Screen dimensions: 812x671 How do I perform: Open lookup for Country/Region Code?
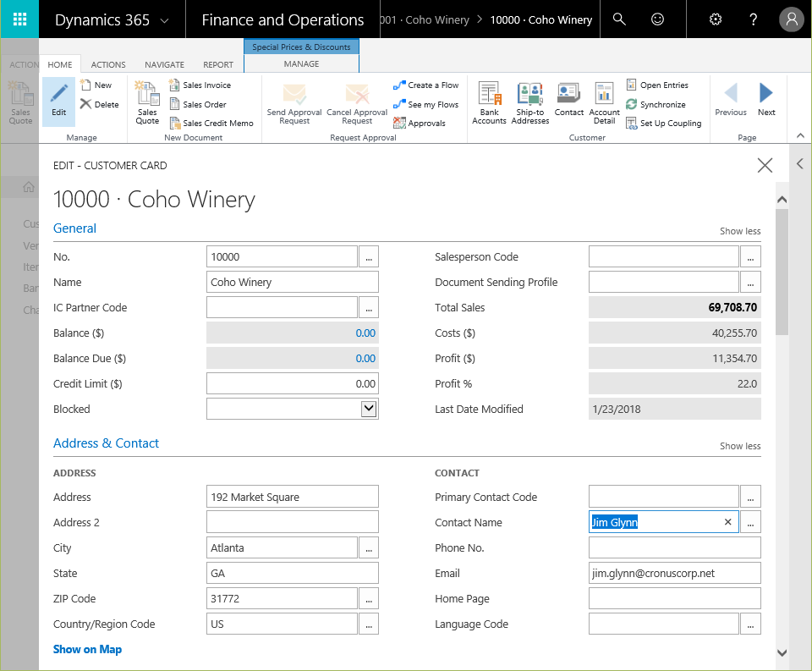point(368,624)
